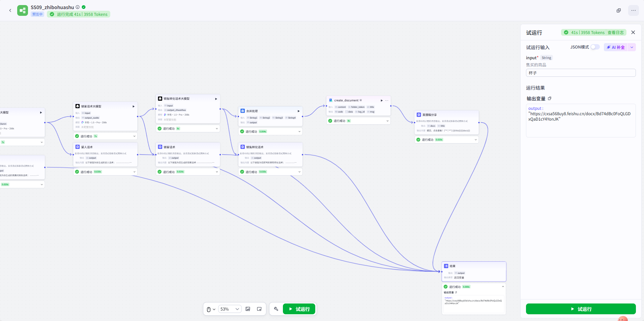Run the 锁客话术大模型 node via play icon
The image size is (644, 321).
tap(134, 106)
